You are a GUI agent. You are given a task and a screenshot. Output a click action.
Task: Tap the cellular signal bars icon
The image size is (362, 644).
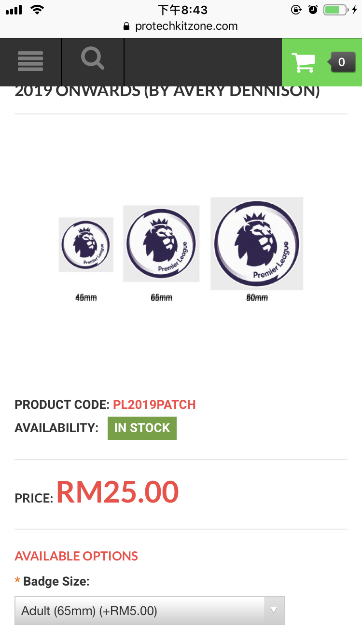(x=14, y=10)
